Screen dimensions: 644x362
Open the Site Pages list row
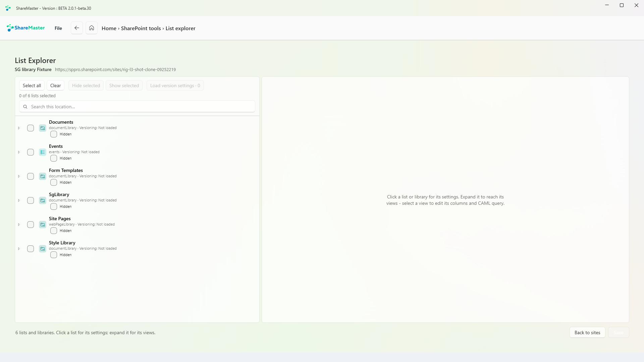pos(137,225)
